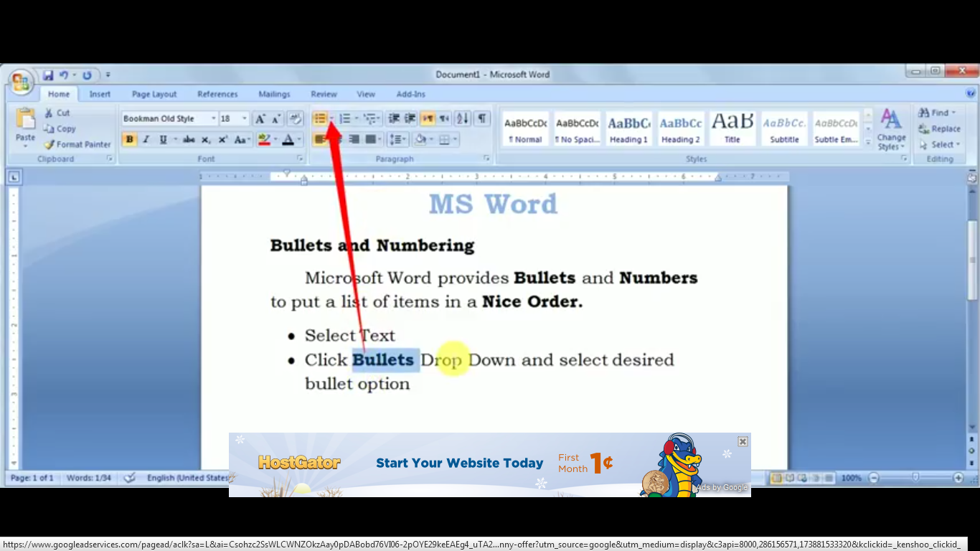This screenshot has height=551, width=980.
Task: Undo the last action
Action: pyautogui.click(x=64, y=75)
